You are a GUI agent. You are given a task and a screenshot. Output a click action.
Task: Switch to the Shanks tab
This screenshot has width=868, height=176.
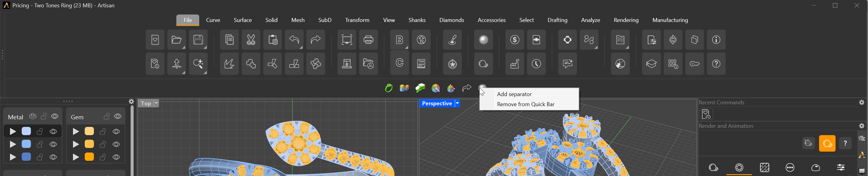[x=417, y=20]
